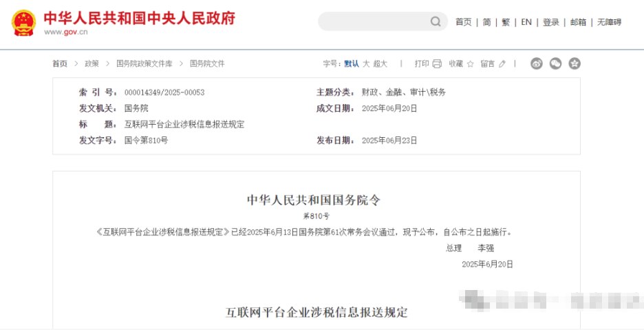
Task: Open the 无障碍 accessibility link
Action: point(609,22)
